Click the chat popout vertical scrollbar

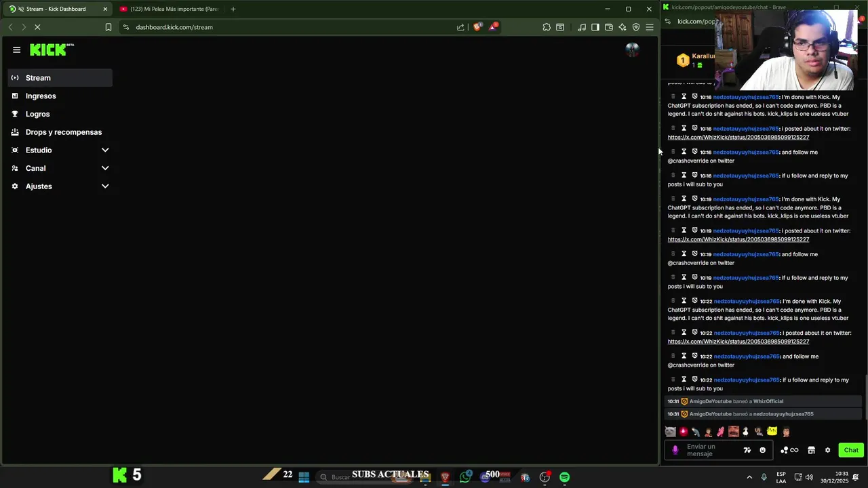pos(866,396)
